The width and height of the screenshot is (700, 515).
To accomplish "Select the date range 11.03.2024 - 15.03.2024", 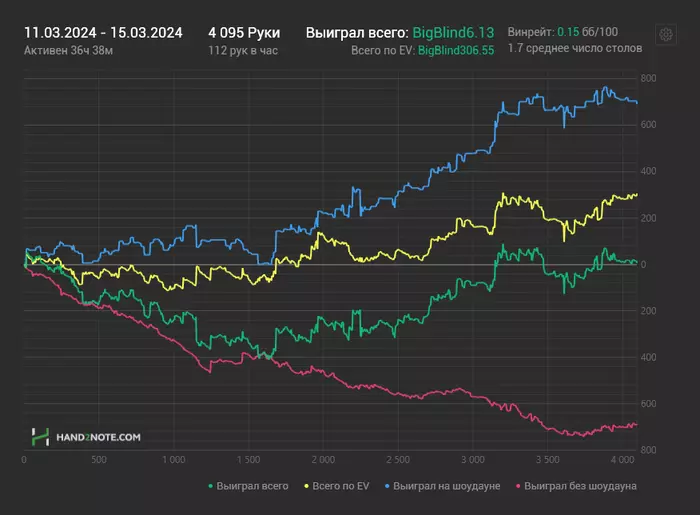I will click(103, 32).
